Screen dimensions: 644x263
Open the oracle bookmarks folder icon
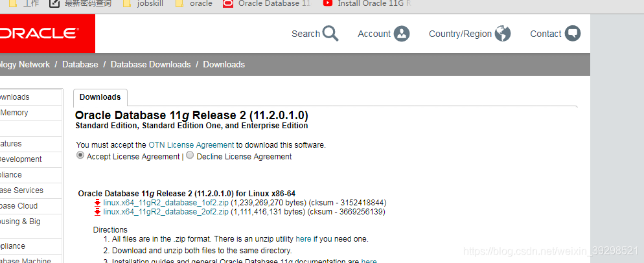[179, 4]
